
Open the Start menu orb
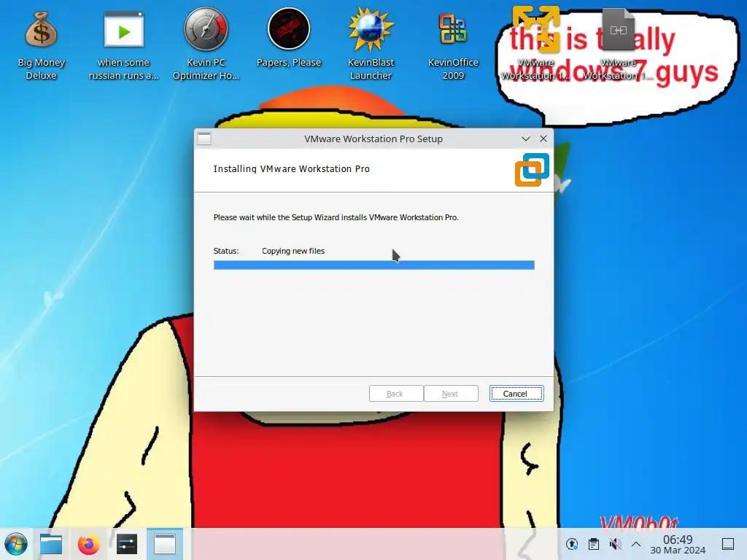[16, 544]
